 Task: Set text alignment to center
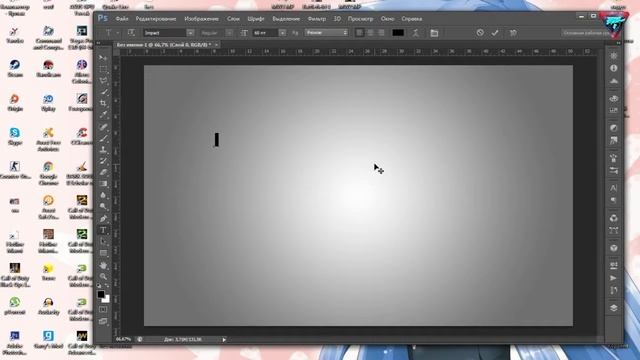pyautogui.click(x=370, y=33)
